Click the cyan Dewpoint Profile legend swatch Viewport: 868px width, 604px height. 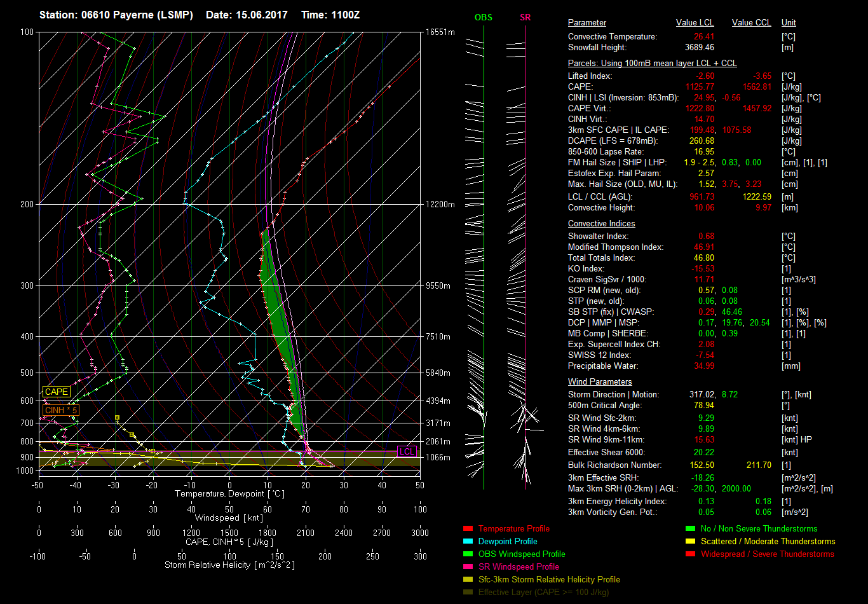pyautogui.click(x=468, y=542)
